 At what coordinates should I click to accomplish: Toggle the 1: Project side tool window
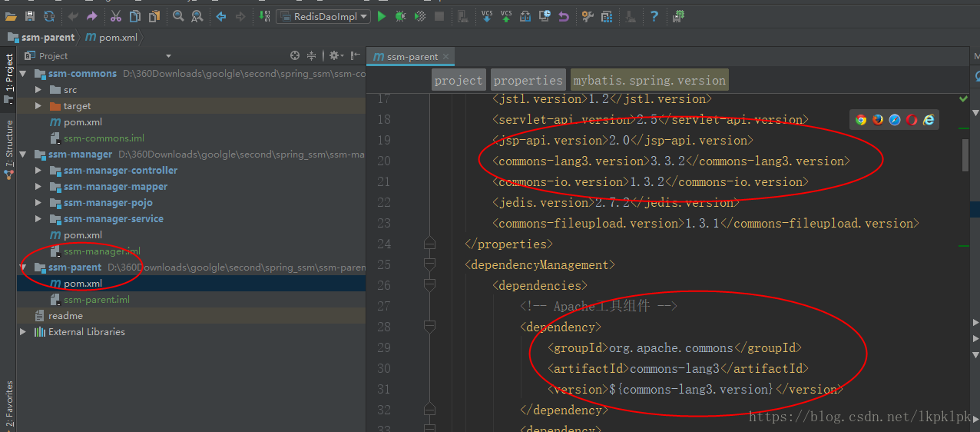[8, 78]
